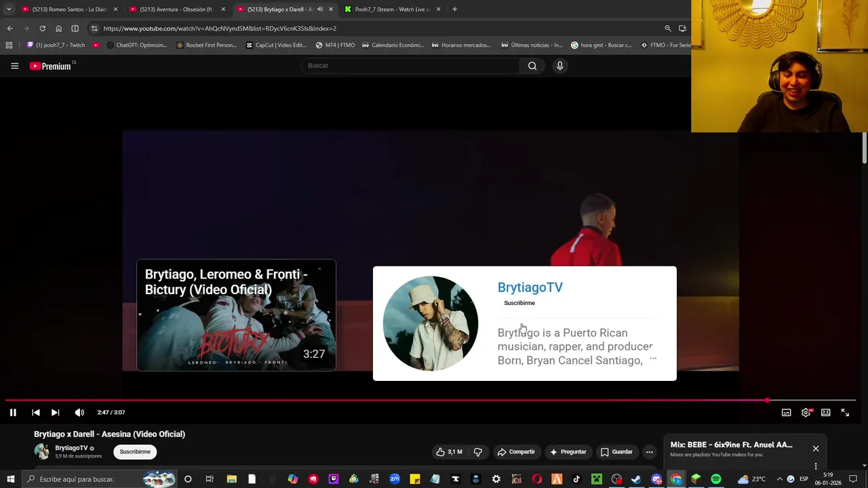Screen dimensions: 868x488
Task: Click the search magnifier button
Action: click(532, 66)
